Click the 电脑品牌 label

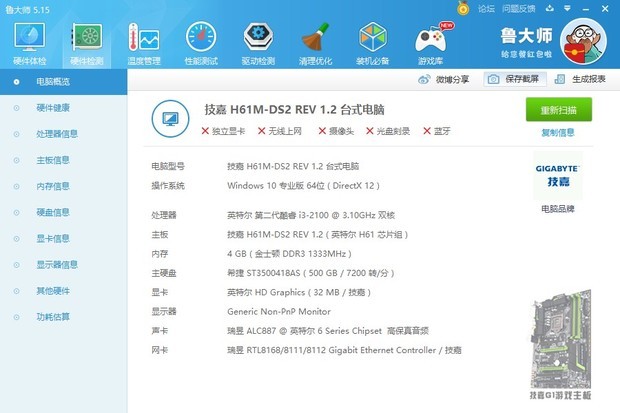(x=558, y=209)
